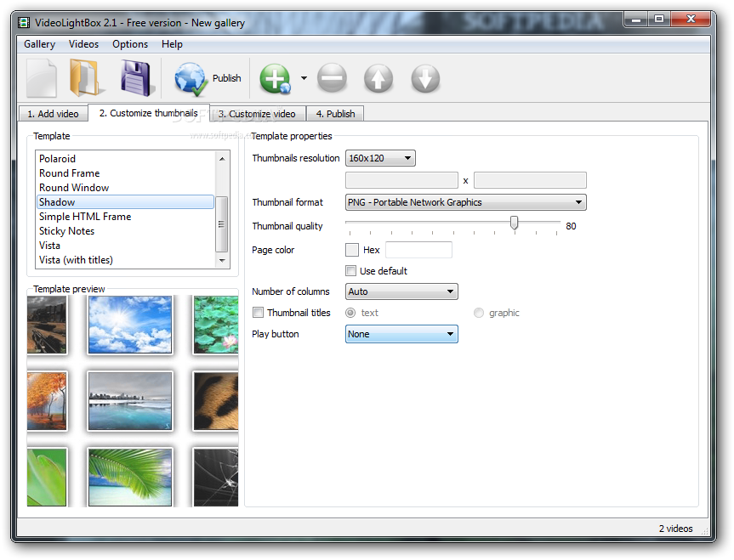Image resolution: width=734 pixels, height=560 pixels.
Task: Close the VideoLightBox window
Action: click(x=691, y=20)
